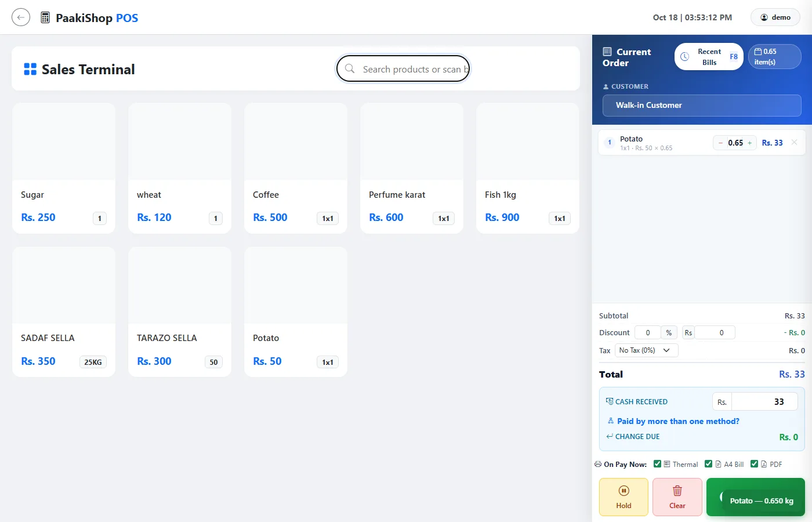Click the calculator icon beside PaakiShop POS
This screenshot has width=812, height=522.
[x=45, y=17]
